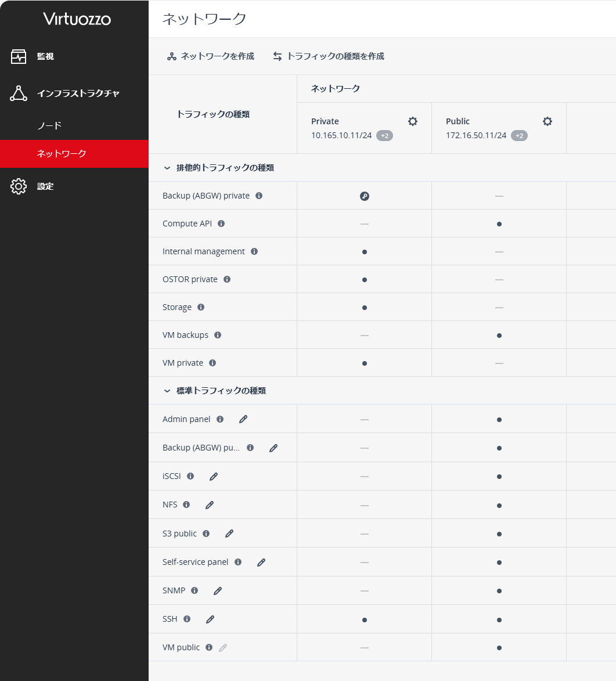This screenshot has height=681, width=616.
Task: Toggle NFS on Public network
Action: [499, 506]
